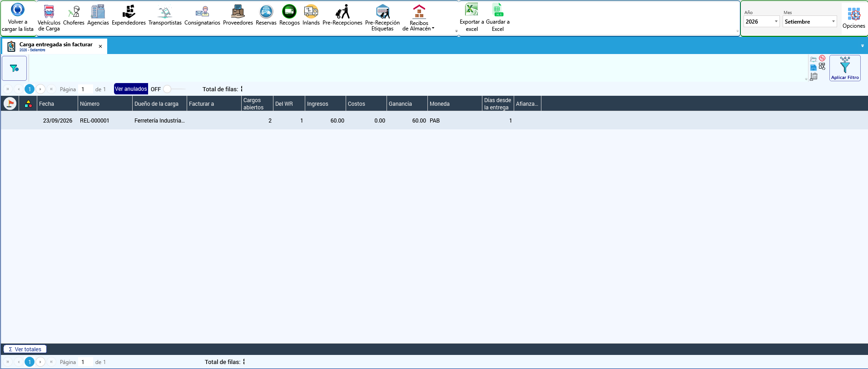Sort by the Ganancia column header
Image resolution: width=868 pixels, height=369 pixels.
[407, 103]
